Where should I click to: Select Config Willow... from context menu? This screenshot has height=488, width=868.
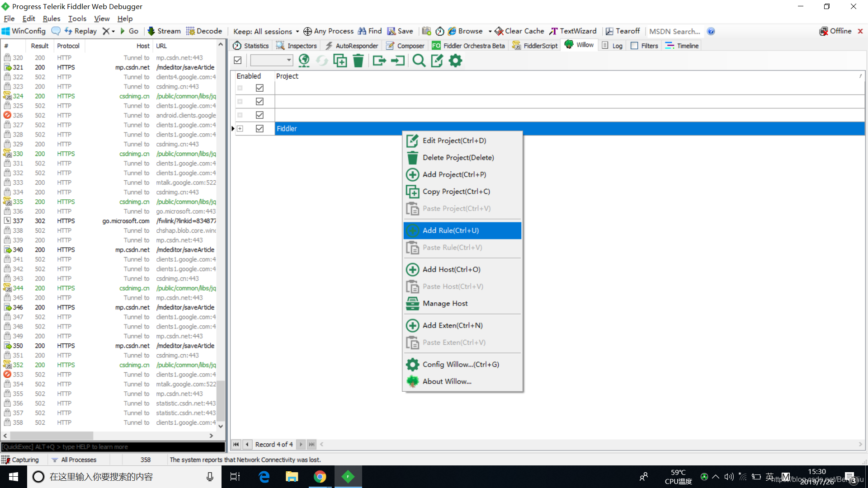tap(462, 364)
